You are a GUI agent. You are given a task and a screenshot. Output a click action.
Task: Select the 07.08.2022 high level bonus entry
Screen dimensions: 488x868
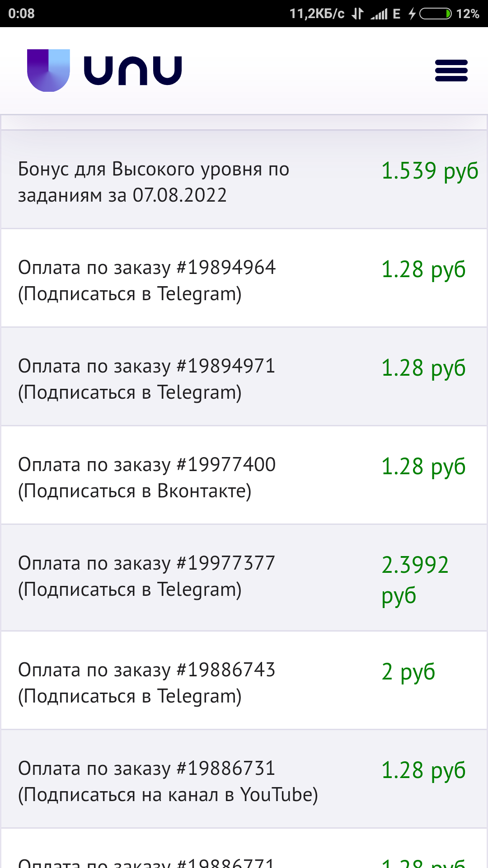(x=154, y=182)
